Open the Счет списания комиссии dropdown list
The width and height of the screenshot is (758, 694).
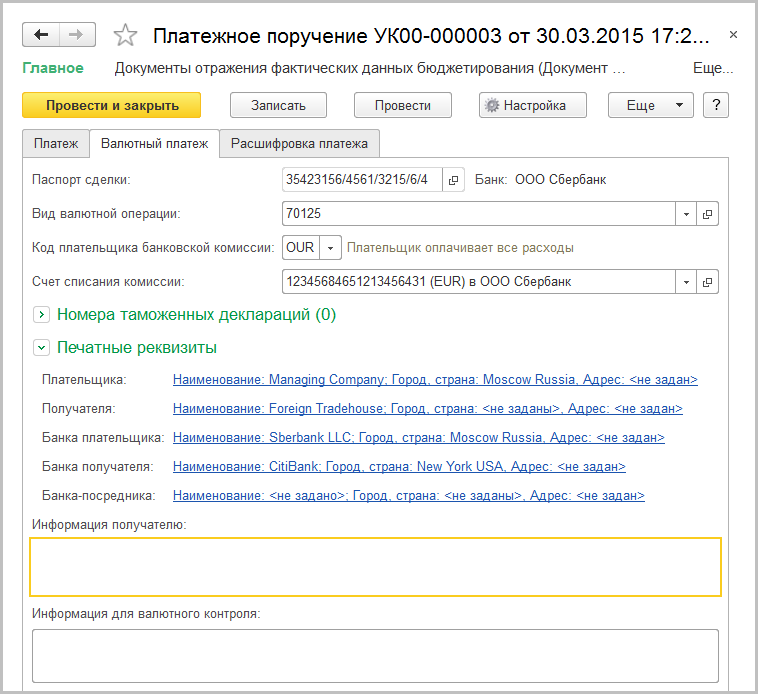tap(686, 282)
